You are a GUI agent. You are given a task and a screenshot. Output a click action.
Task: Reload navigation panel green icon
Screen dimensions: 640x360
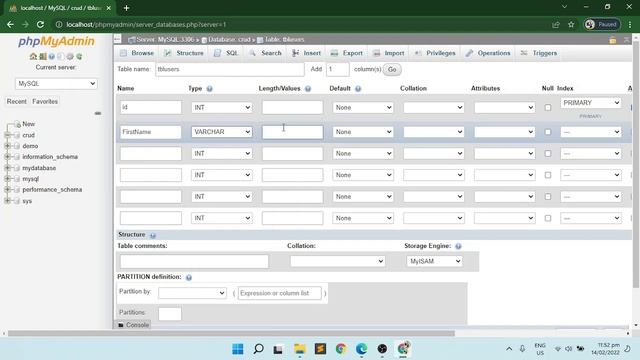79,56
